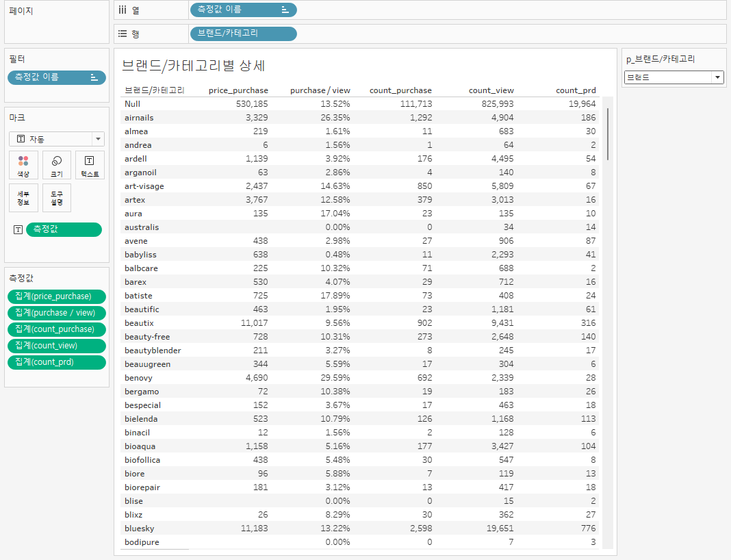Click the sort icon on the filter 측정값 이름 pill
The height and width of the screenshot is (560, 731).
click(94, 77)
